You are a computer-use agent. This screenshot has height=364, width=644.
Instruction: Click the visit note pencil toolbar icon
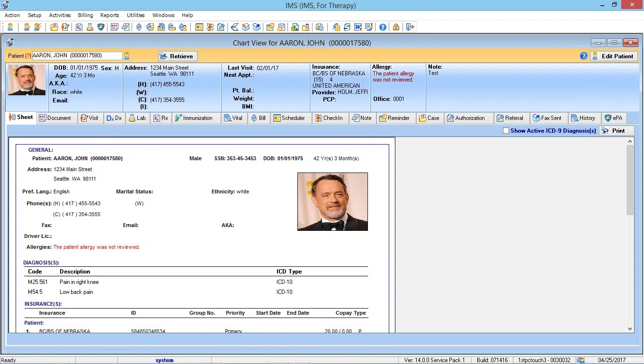click(x=65, y=27)
